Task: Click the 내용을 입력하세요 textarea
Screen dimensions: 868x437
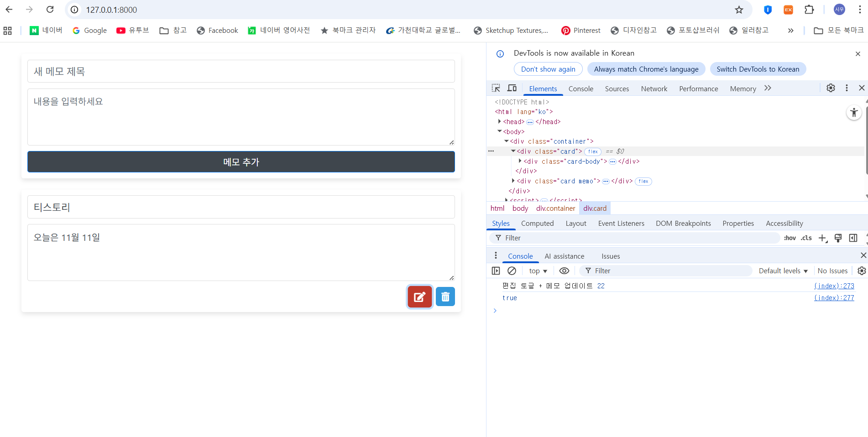Action: tap(241, 117)
